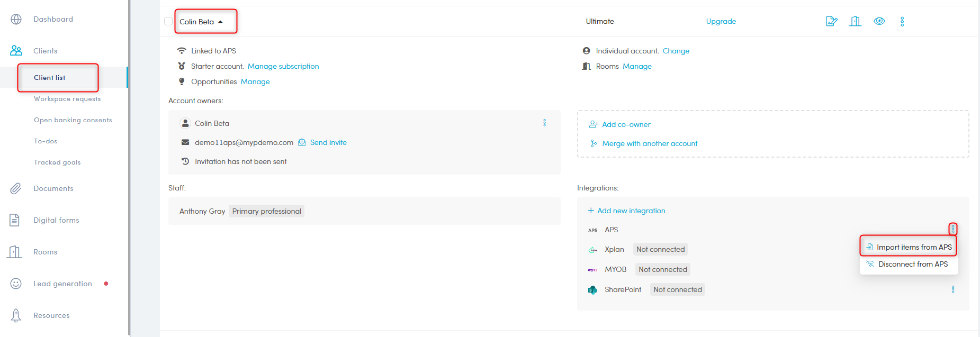Image resolution: width=980 pixels, height=337 pixels.
Task: Click the Upgrade link
Action: pyautogui.click(x=721, y=21)
